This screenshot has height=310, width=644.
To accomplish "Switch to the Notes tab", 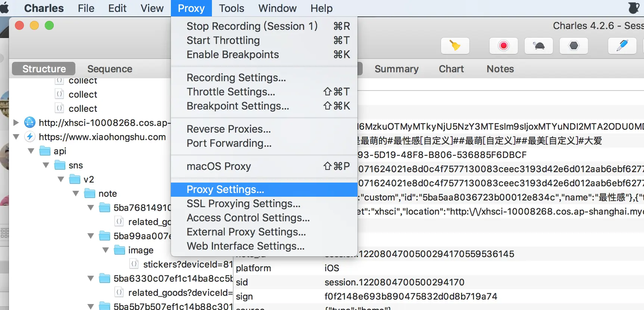I will click(500, 69).
